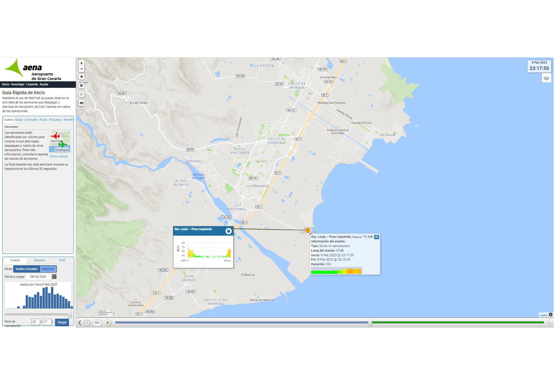Open the calendar date picker icon

(x=54, y=277)
